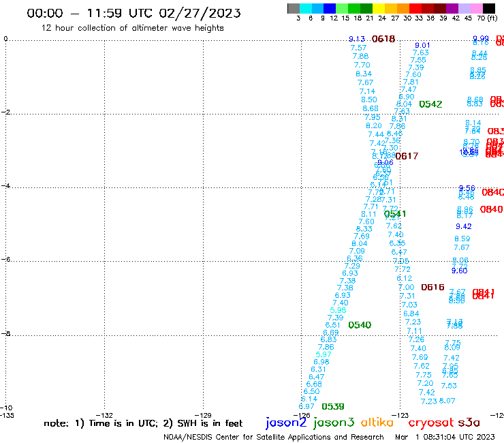504x443 pixels.
Task: Click the jason2 satellite legend label
Action: [286, 423]
